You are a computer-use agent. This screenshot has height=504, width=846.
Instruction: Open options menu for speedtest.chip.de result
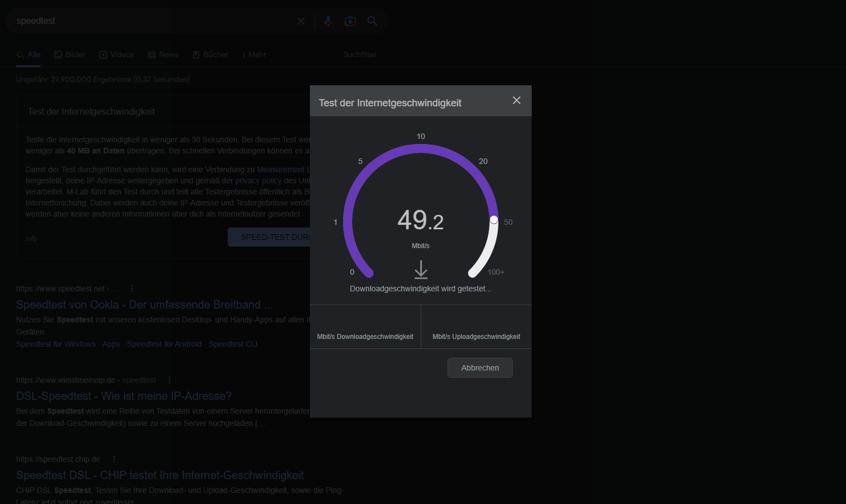click(x=114, y=459)
